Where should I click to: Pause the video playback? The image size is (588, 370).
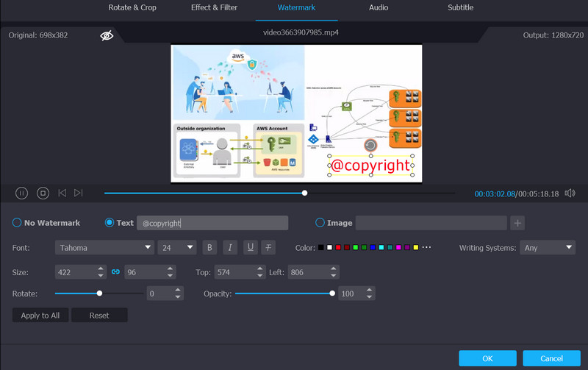coord(22,193)
